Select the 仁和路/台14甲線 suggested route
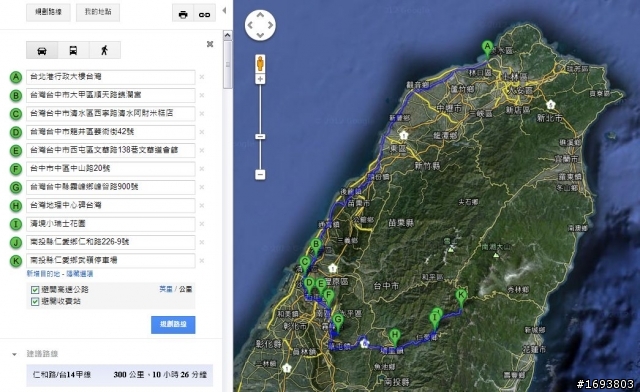 (120, 375)
